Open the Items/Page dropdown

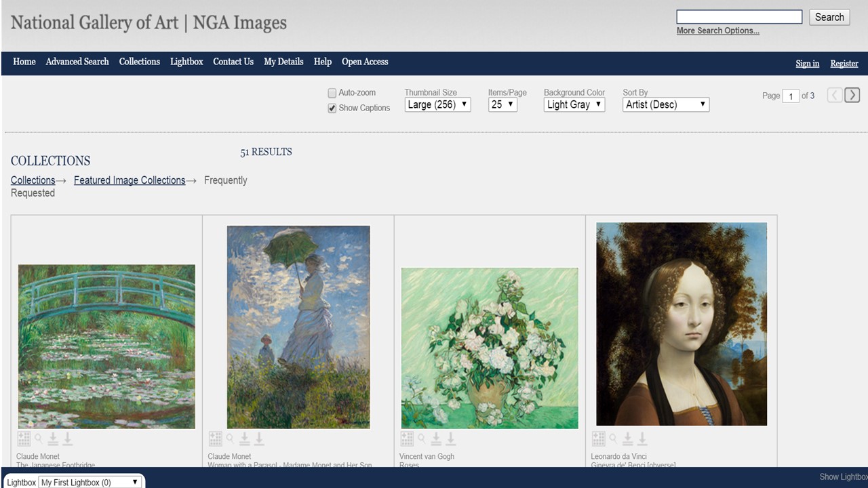(x=502, y=104)
